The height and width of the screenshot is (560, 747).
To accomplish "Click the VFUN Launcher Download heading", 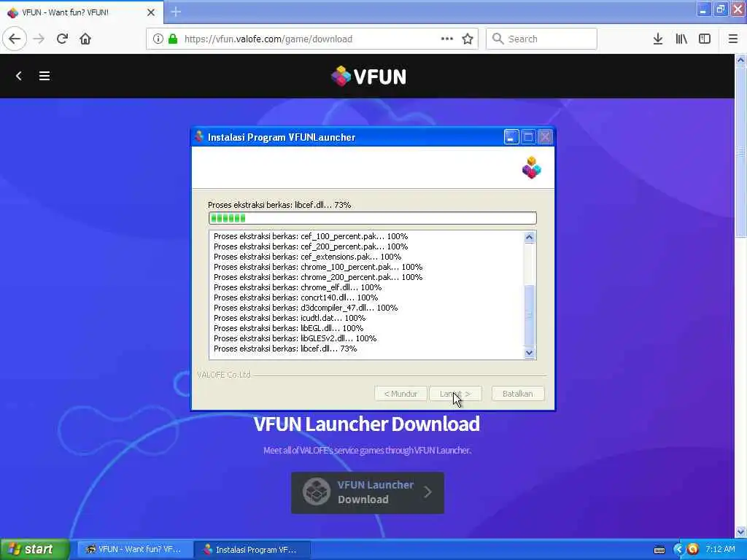I will pyautogui.click(x=366, y=424).
